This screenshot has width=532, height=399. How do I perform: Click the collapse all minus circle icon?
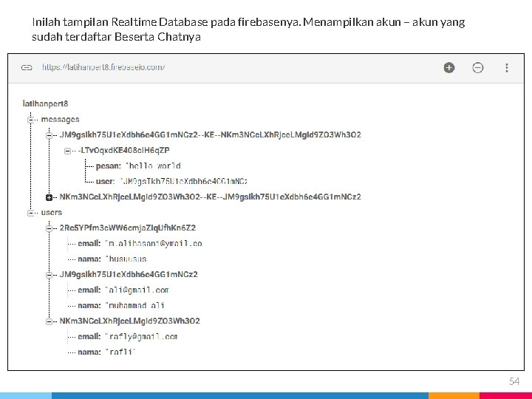pos(478,67)
